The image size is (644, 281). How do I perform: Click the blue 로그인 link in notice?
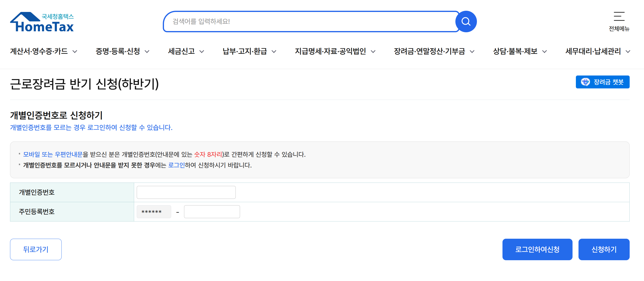pos(176,165)
